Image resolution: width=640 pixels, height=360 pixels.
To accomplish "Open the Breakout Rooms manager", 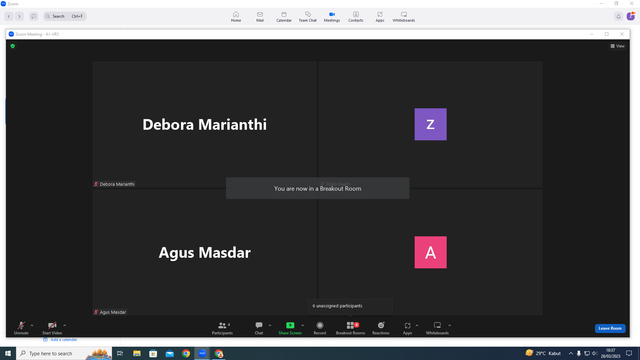I will click(350, 328).
